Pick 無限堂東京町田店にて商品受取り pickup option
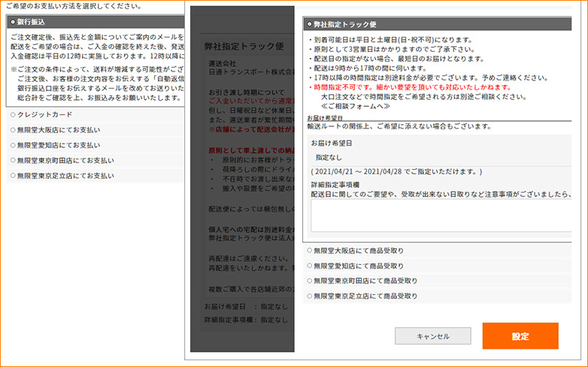The image size is (588, 367). coord(309,281)
